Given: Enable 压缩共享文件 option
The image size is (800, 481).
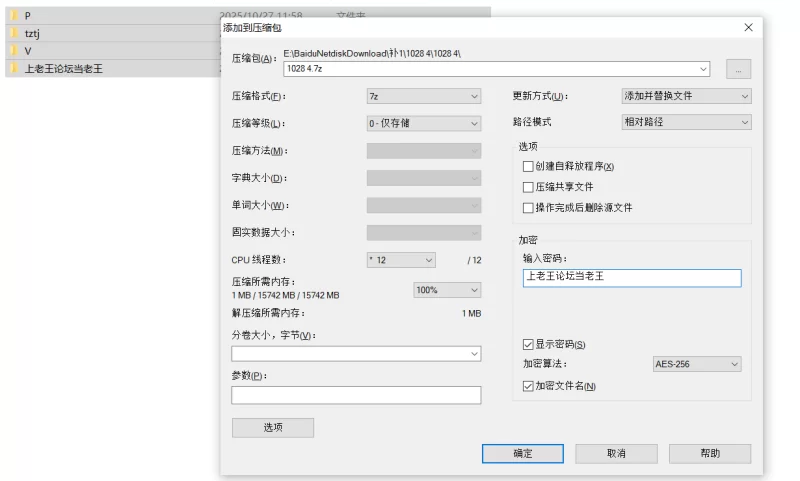Looking at the screenshot, I should point(528,187).
